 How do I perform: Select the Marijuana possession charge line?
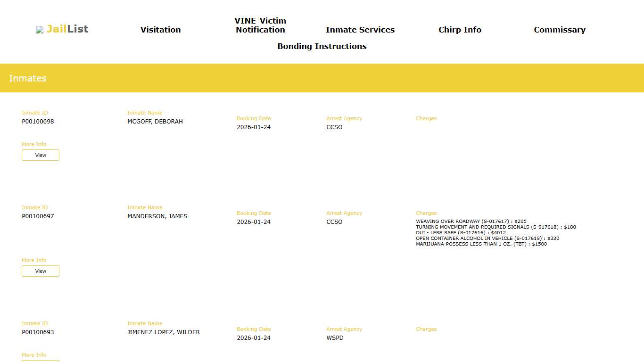tap(481, 244)
